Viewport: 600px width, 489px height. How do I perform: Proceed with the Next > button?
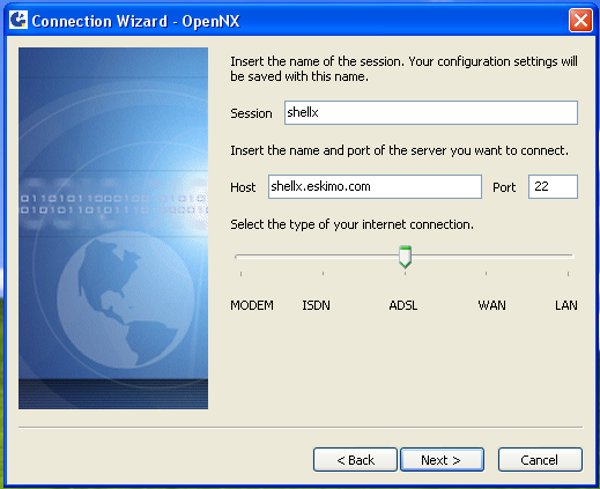tap(442, 460)
